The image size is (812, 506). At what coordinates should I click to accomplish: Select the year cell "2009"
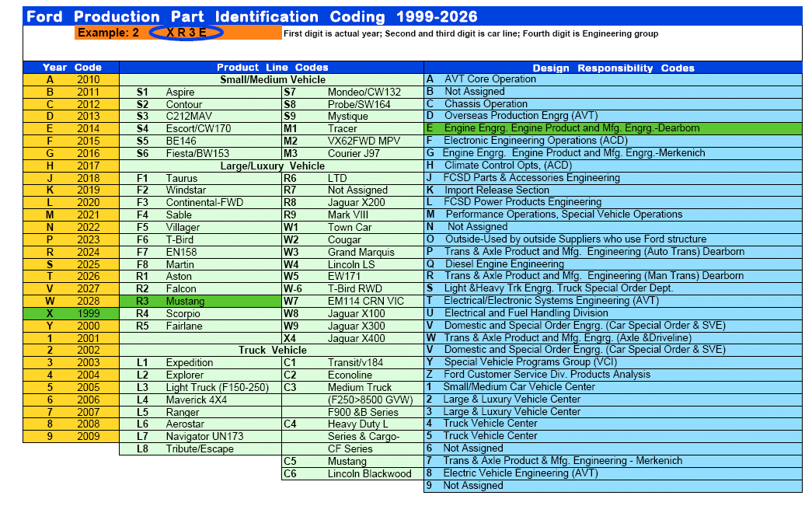pos(89,436)
